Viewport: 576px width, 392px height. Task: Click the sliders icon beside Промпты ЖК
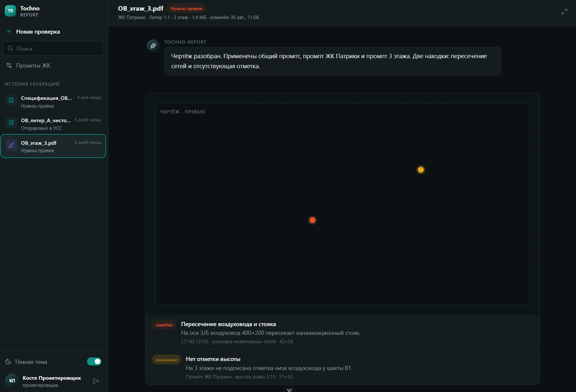[9, 65]
